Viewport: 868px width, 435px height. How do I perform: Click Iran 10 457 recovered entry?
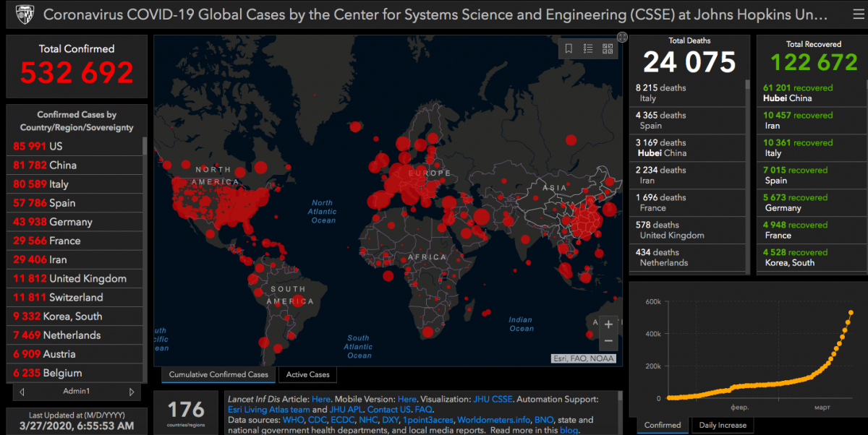[810, 121]
